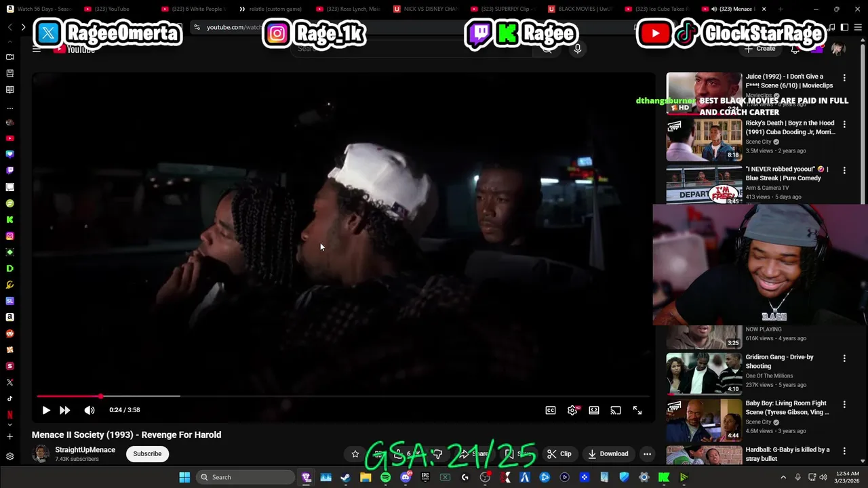The image size is (868, 488).
Task: Switch to NICK VS DISNEY browser tab
Action: [425, 9]
